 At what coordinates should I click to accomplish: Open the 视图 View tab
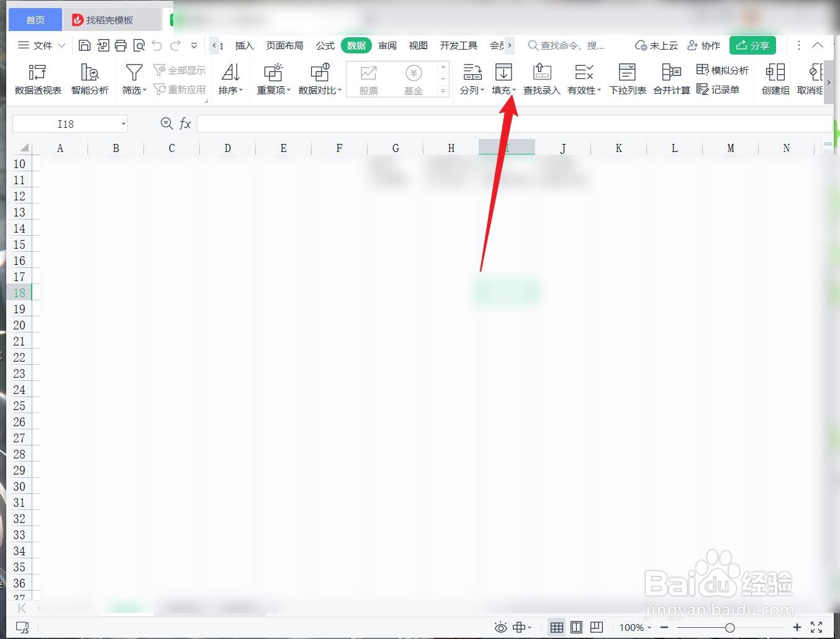point(418,45)
